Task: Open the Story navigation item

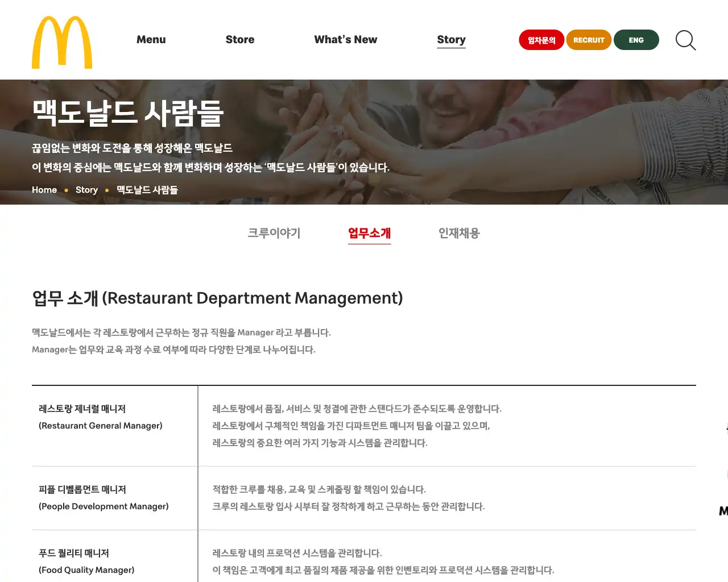Action: click(452, 40)
